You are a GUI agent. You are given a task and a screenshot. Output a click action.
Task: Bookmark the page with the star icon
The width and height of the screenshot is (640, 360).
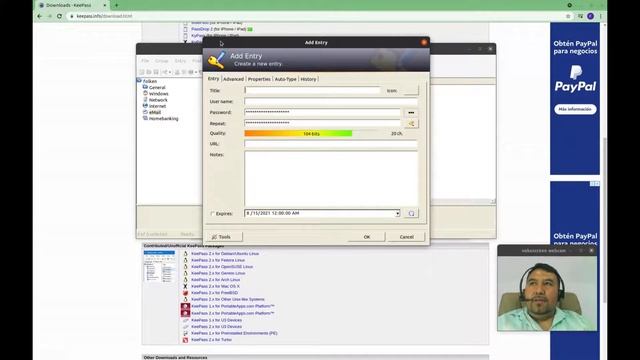[568, 16]
